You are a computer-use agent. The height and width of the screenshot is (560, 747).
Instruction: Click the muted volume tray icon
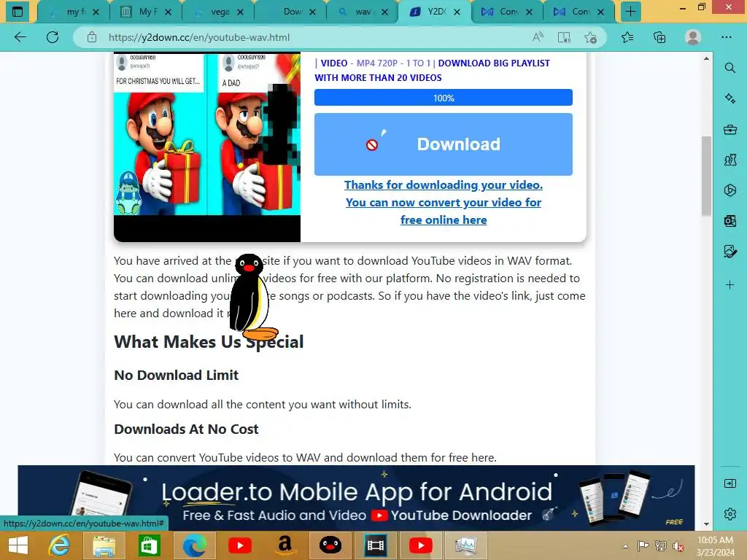pos(678,546)
